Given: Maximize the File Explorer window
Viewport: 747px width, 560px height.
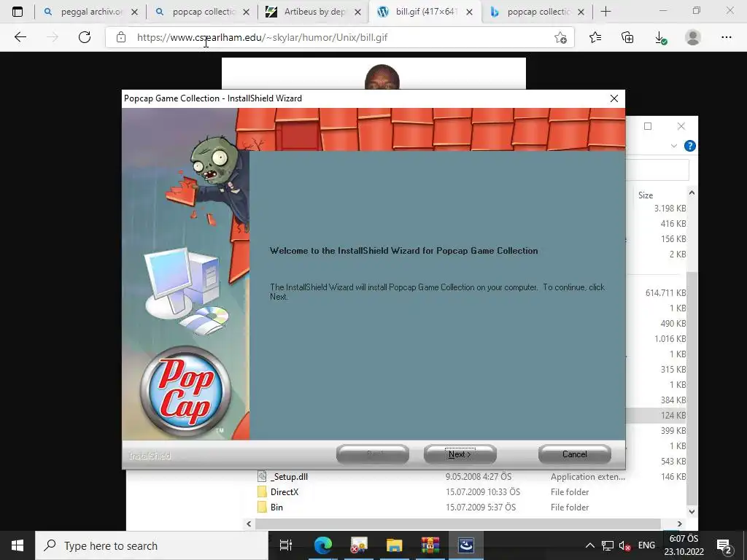Looking at the screenshot, I should (648, 126).
